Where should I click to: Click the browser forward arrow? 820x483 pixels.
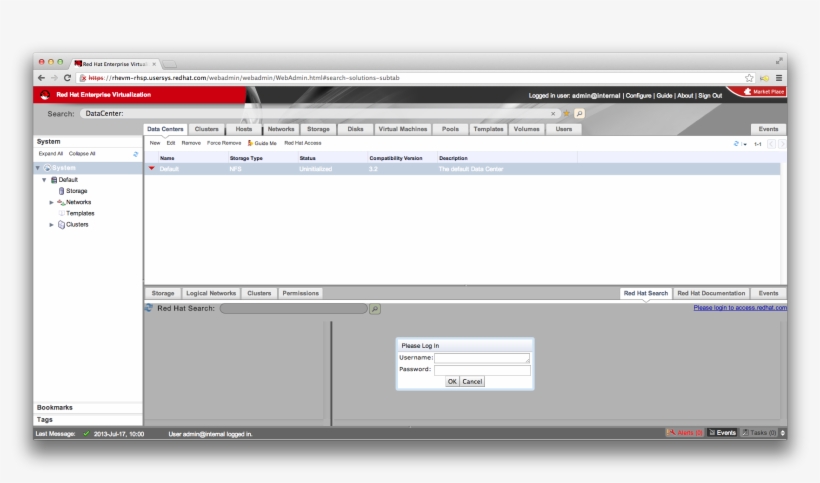(x=54, y=78)
